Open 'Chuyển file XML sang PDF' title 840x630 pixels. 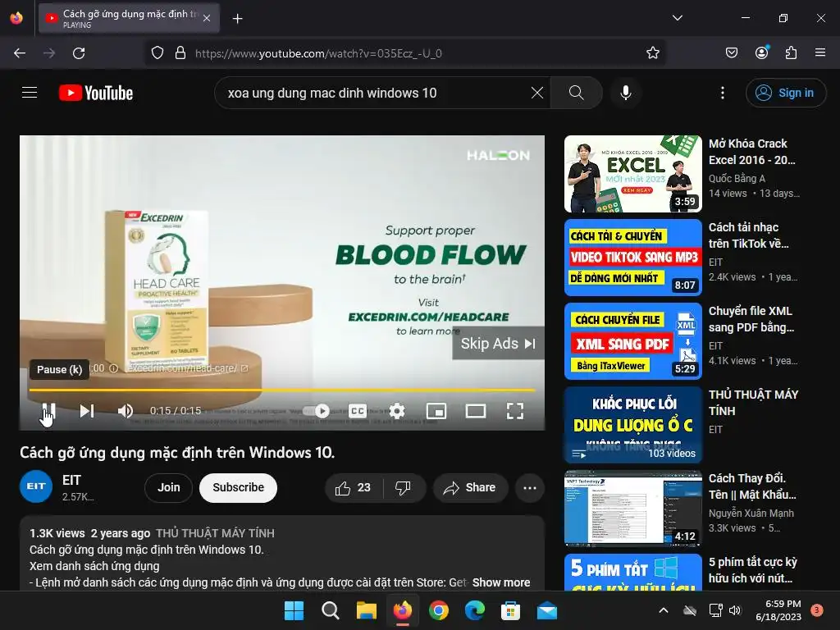(751, 319)
